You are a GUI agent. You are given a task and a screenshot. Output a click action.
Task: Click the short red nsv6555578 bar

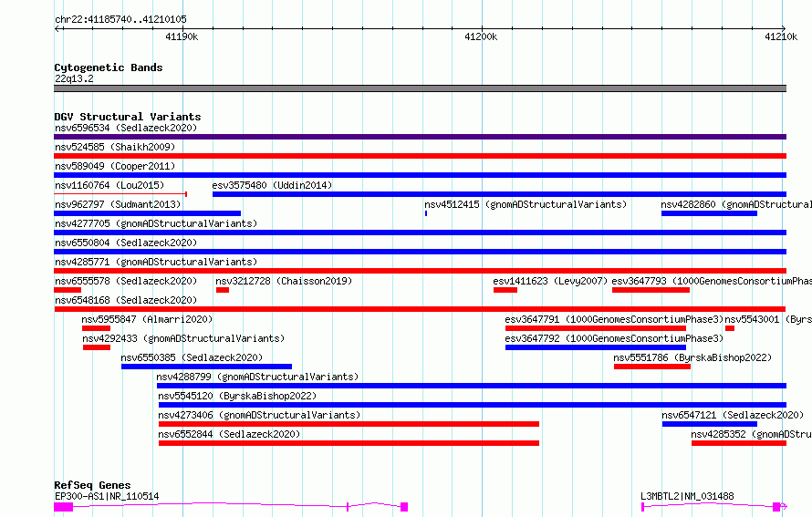[68, 290]
